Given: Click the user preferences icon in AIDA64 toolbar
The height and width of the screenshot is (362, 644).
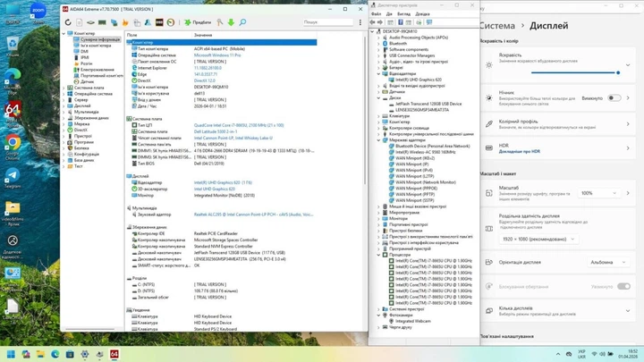Looking at the screenshot, I should click(148, 22).
